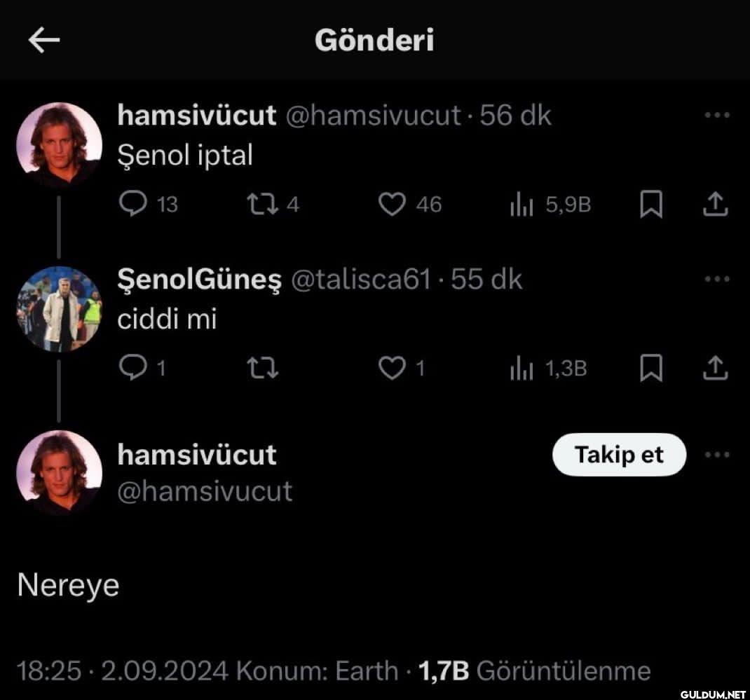Go back using the arrow icon
This screenshot has height=700, width=750.
pos(44,40)
